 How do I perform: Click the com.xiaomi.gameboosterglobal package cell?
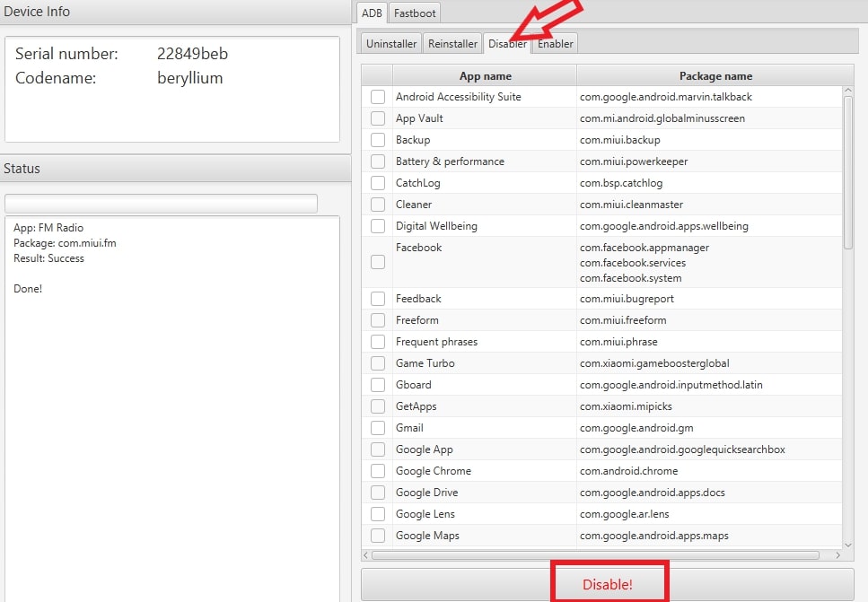click(709, 363)
